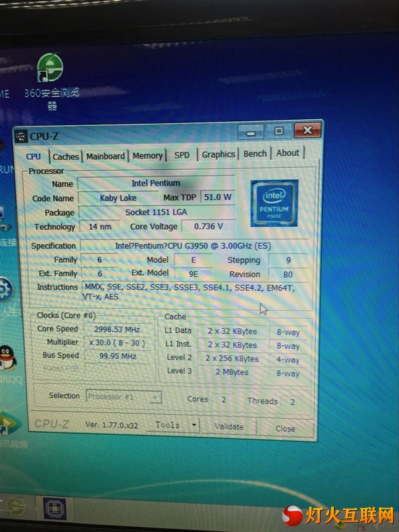Viewport: 399px width, 532px height.
Task: Click the Package value 'Socket 1151 LGA'
Action: pos(156,212)
